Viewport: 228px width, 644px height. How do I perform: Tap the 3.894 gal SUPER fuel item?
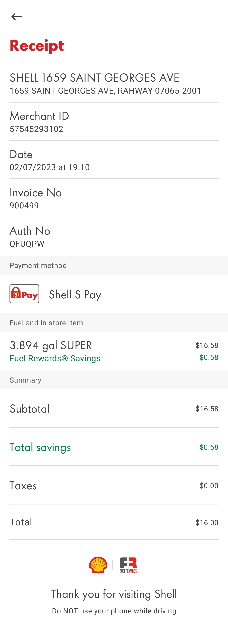click(x=51, y=345)
